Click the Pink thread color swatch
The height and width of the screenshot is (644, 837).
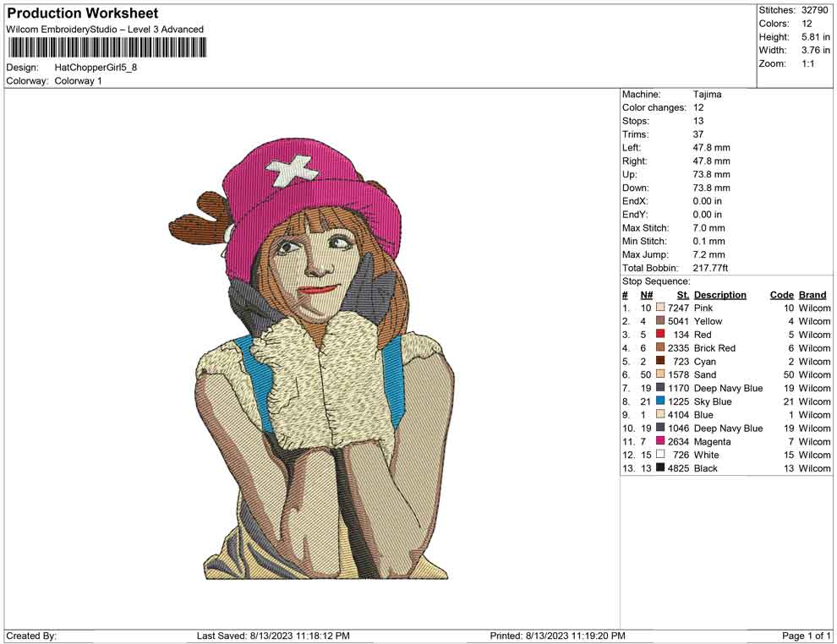click(660, 308)
